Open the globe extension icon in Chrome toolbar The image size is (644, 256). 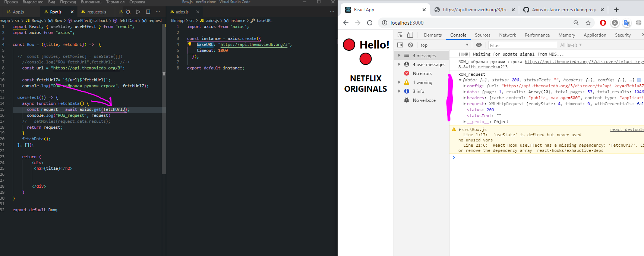(638, 23)
